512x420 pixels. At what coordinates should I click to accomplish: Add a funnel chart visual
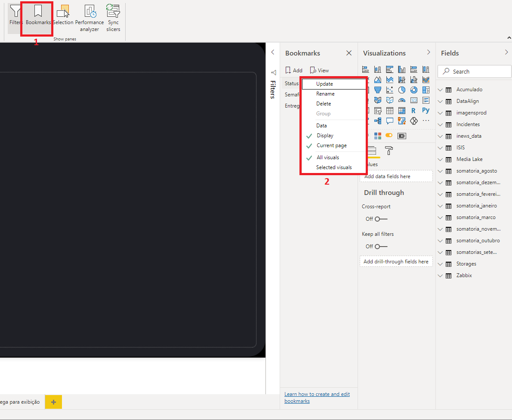[377, 90]
